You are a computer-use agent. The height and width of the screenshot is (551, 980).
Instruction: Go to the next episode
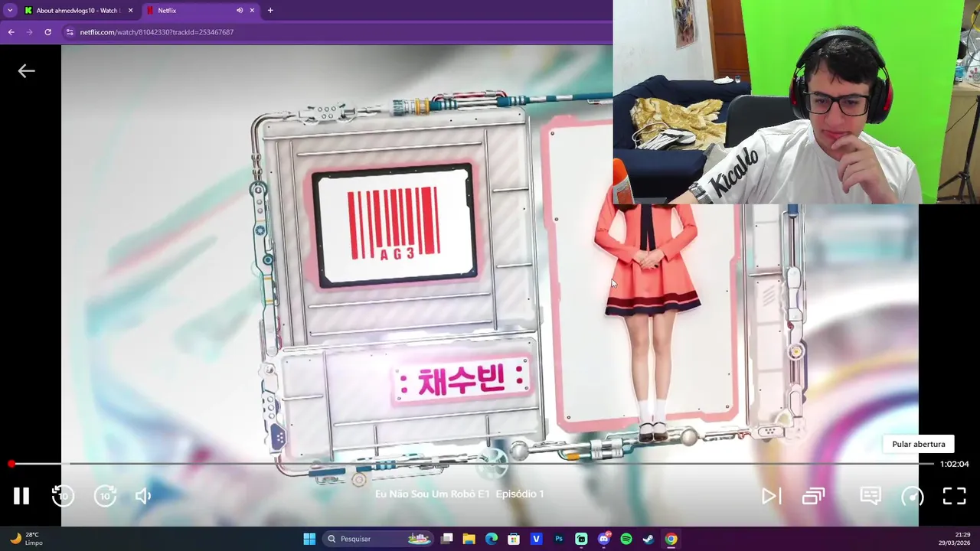(771, 496)
